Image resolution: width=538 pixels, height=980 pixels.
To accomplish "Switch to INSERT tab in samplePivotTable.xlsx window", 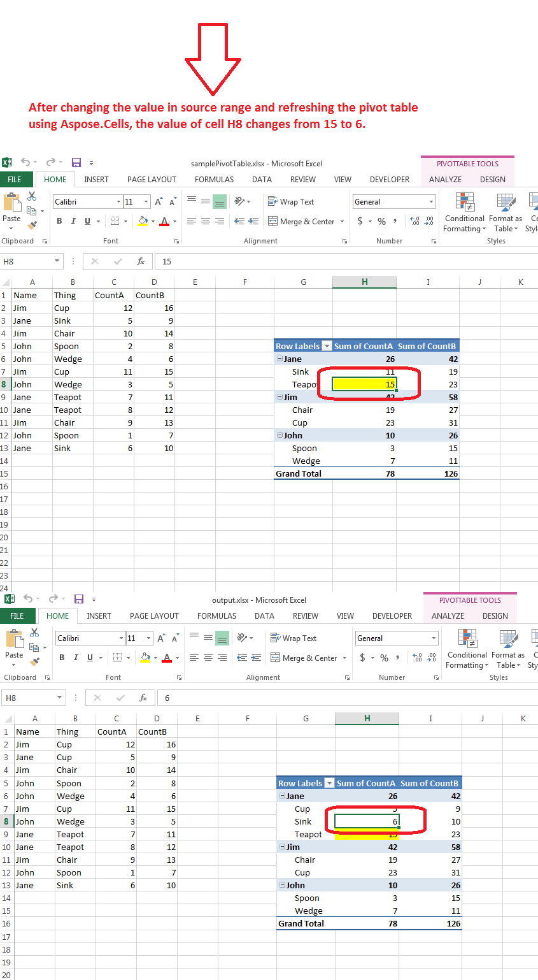I will click(x=96, y=180).
